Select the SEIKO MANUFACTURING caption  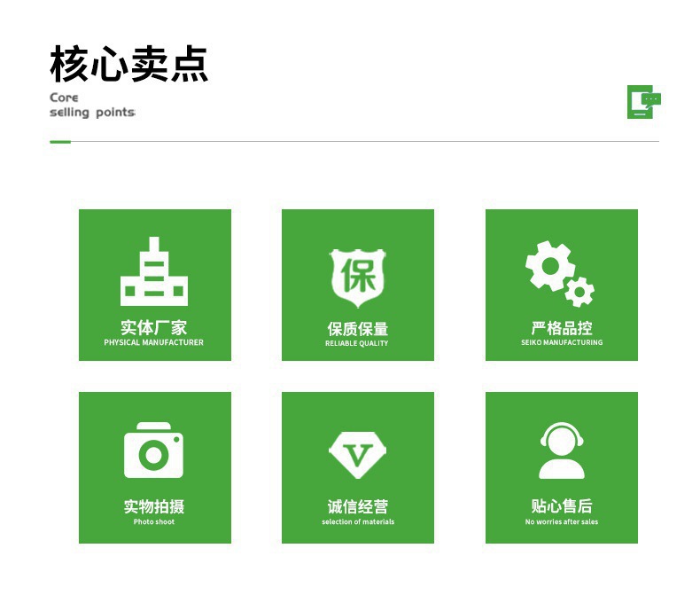point(562,342)
